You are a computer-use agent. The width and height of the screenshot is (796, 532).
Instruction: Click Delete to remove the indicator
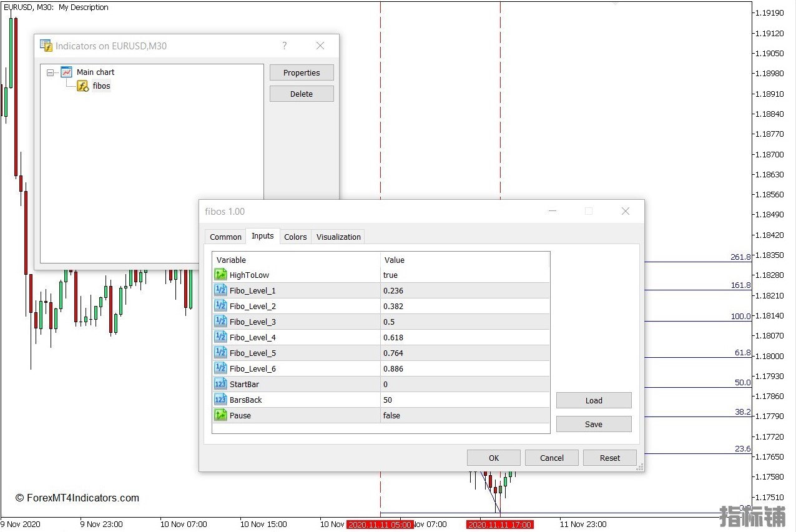coord(302,94)
